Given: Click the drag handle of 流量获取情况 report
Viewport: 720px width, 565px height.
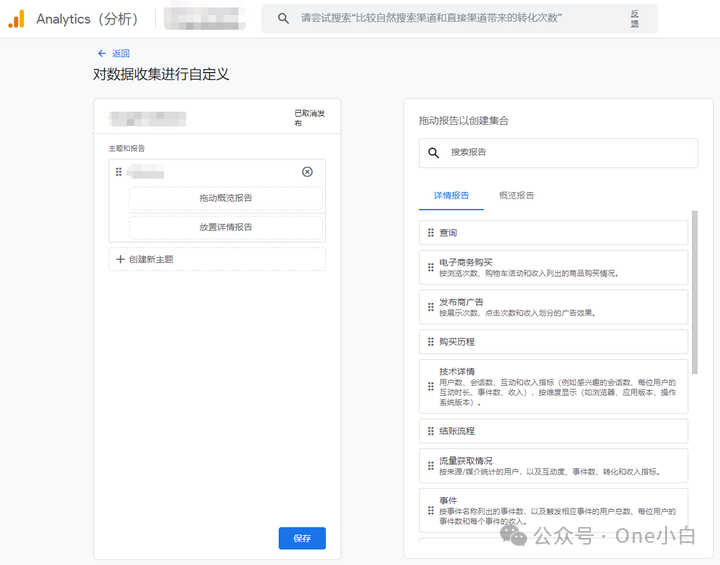Looking at the screenshot, I should point(431,466).
